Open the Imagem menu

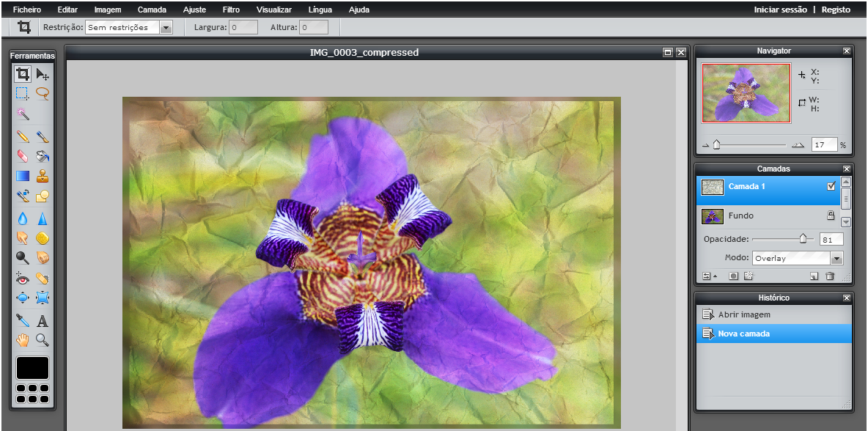tap(107, 10)
